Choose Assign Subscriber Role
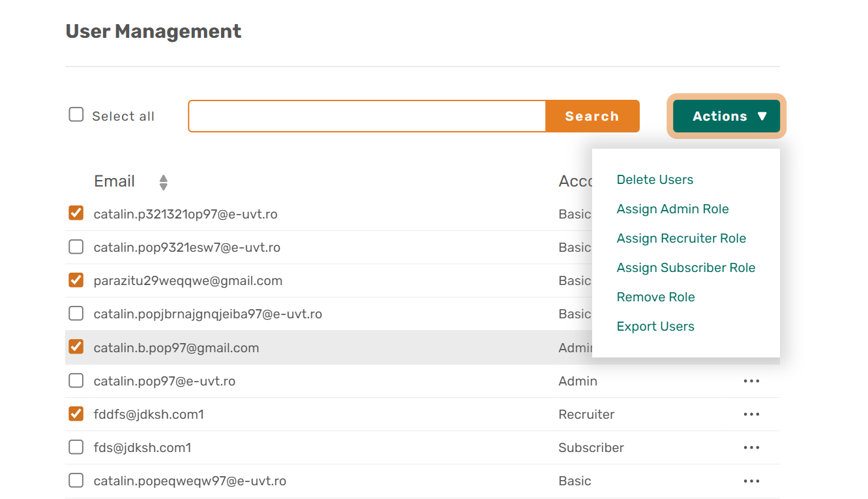 click(x=685, y=267)
